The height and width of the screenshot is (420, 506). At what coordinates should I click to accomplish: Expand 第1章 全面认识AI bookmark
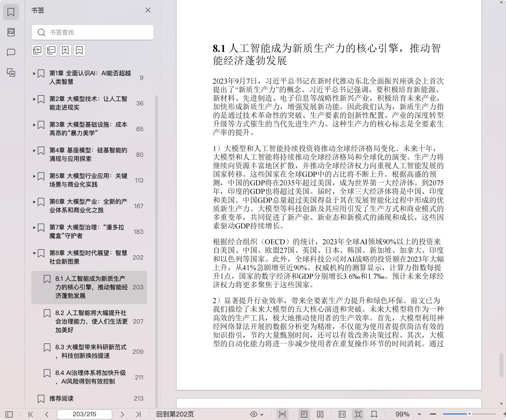[x=34, y=73]
